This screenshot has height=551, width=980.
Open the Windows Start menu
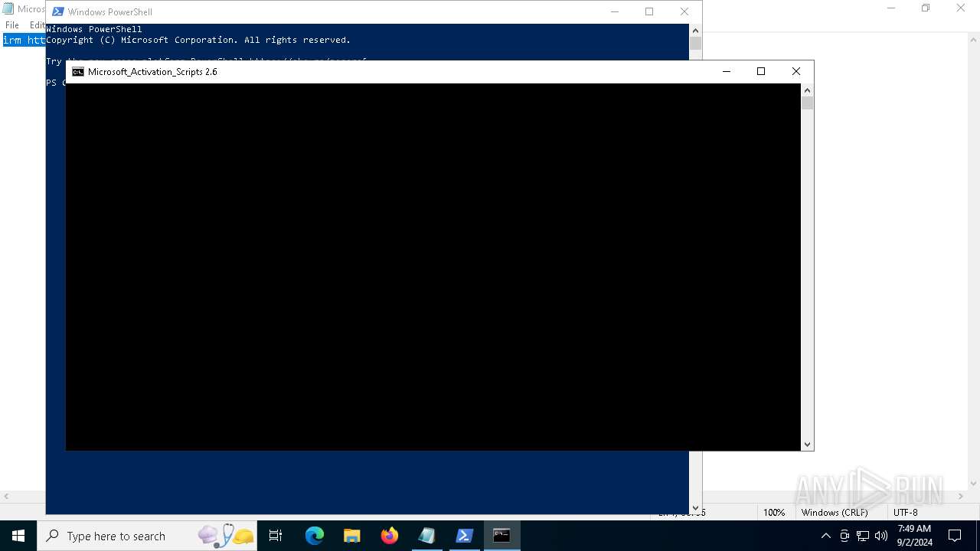(x=18, y=536)
